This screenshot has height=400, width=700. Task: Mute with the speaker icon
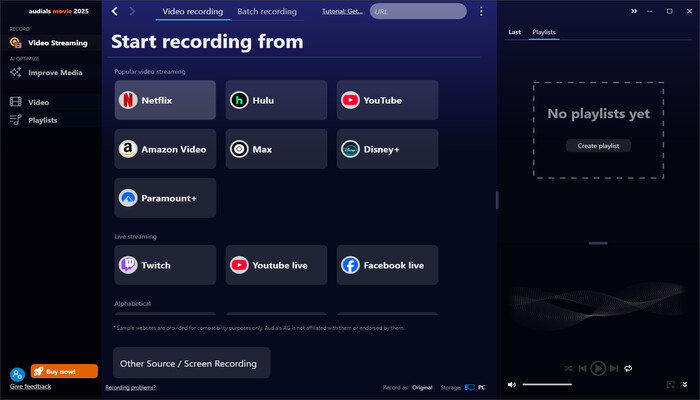coord(512,384)
